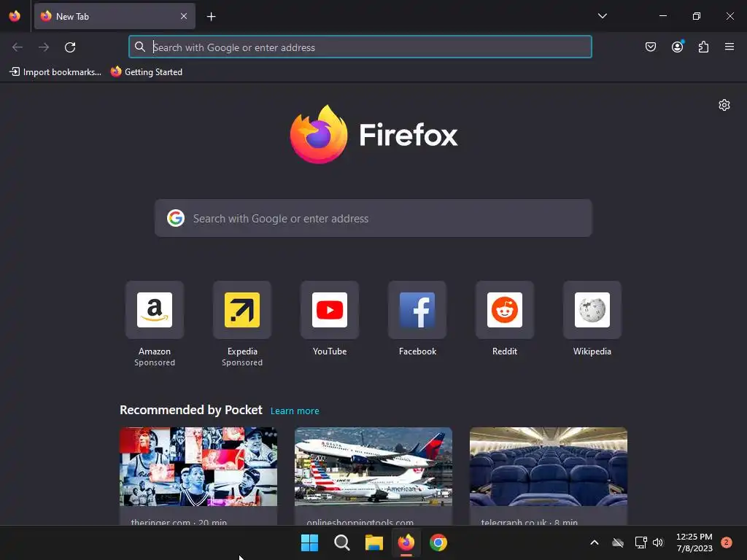Screen dimensions: 747x560
Task: Click the network tray icon
Action: click(x=640, y=542)
